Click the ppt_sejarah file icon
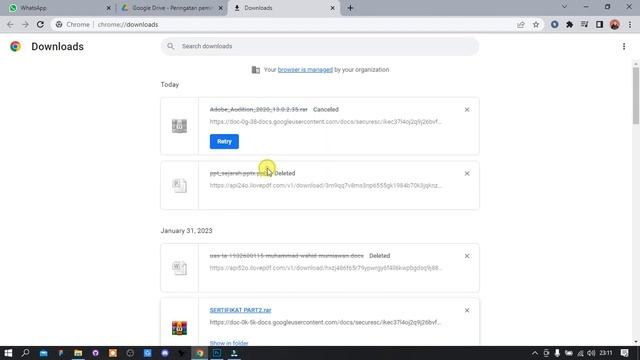The width and height of the screenshot is (640, 360). pyautogui.click(x=179, y=186)
